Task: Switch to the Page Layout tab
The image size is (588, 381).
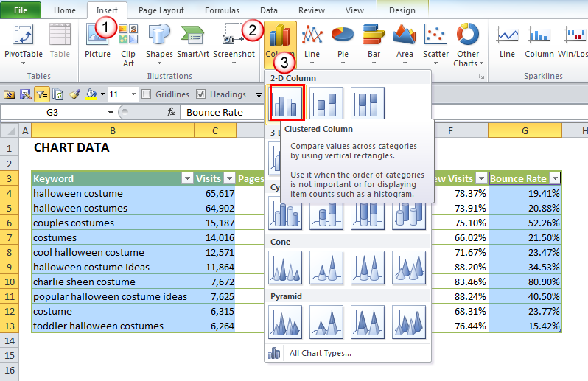Action: (161, 10)
